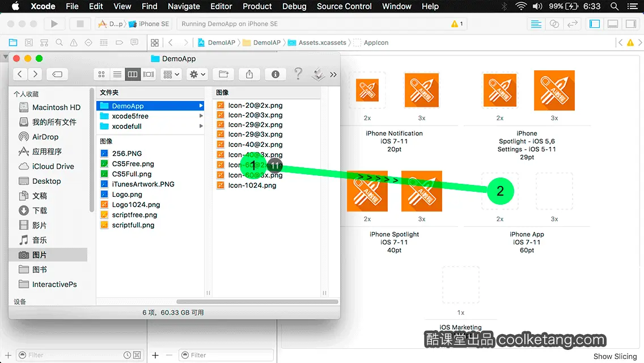Click Finder new folder button
Screen dimensions: 644x363
pyautogui.click(x=223, y=74)
